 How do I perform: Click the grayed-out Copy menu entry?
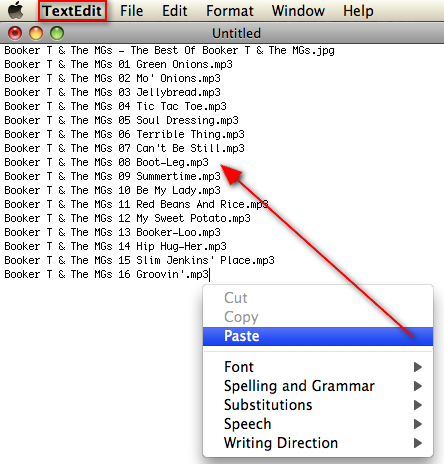318,317
